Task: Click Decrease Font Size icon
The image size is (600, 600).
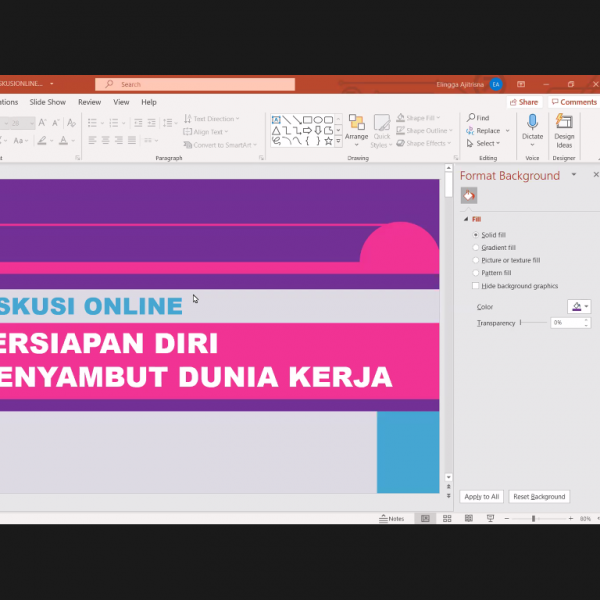Action: (56, 123)
